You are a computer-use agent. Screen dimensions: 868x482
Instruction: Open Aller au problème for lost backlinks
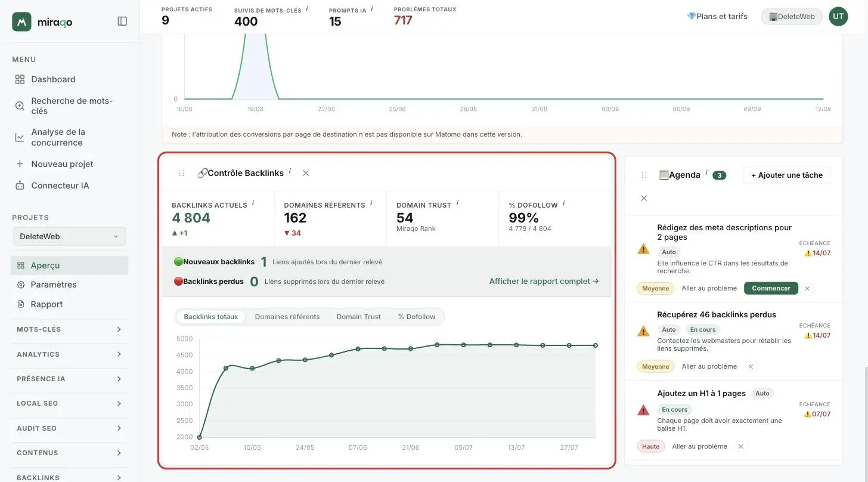tap(709, 366)
